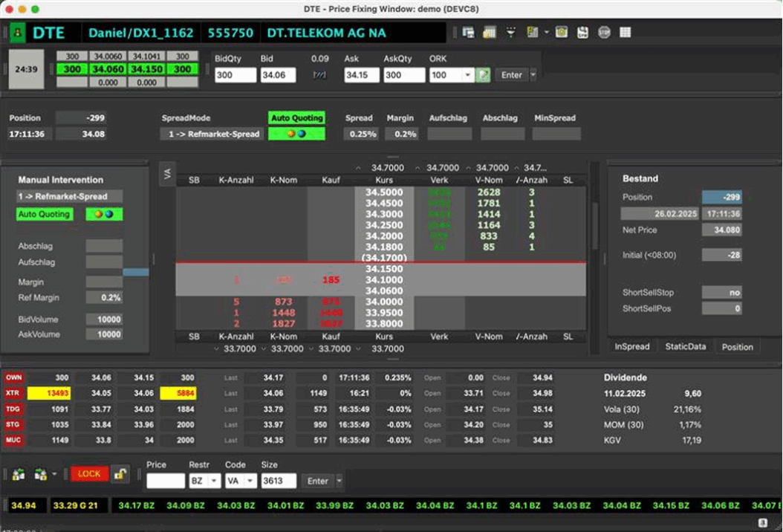Toggle the Auto Quoting mode near SpreadMode
The height and width of the screenshot is (532, 783).
[x=296, y=118]
